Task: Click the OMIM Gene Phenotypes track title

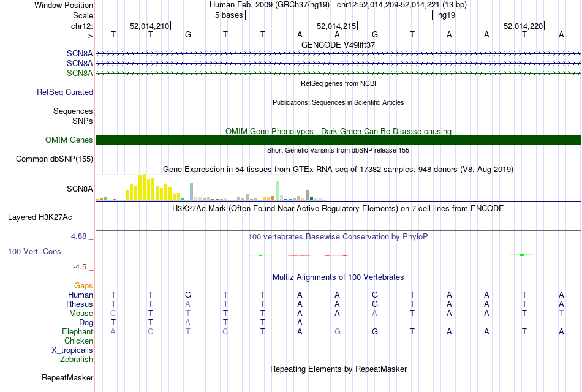Action: [339, 132]
